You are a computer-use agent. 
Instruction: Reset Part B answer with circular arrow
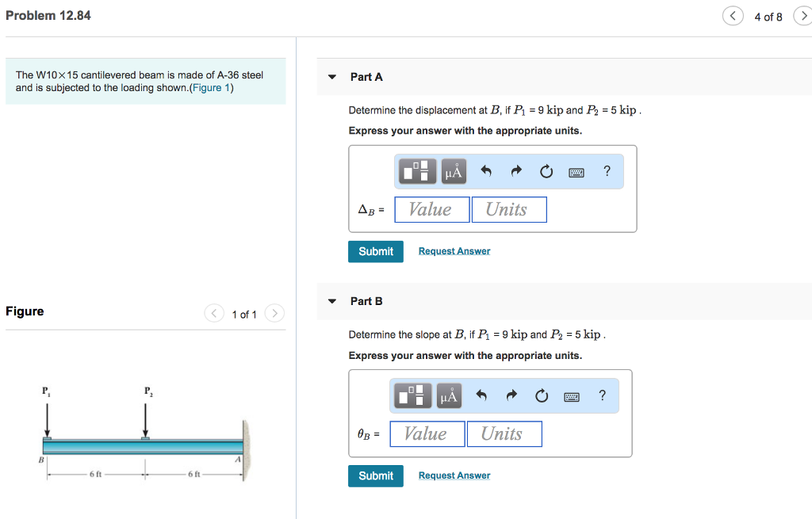tap(542, 396)
